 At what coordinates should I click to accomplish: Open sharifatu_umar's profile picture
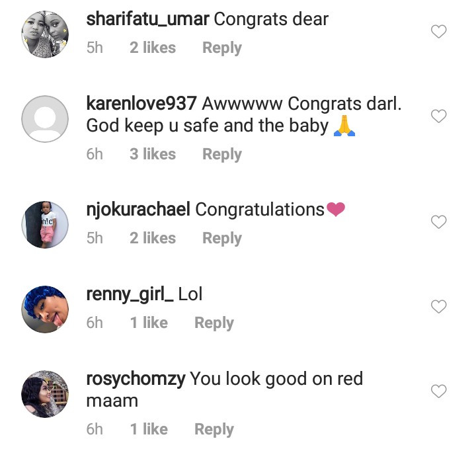(45, 34)
